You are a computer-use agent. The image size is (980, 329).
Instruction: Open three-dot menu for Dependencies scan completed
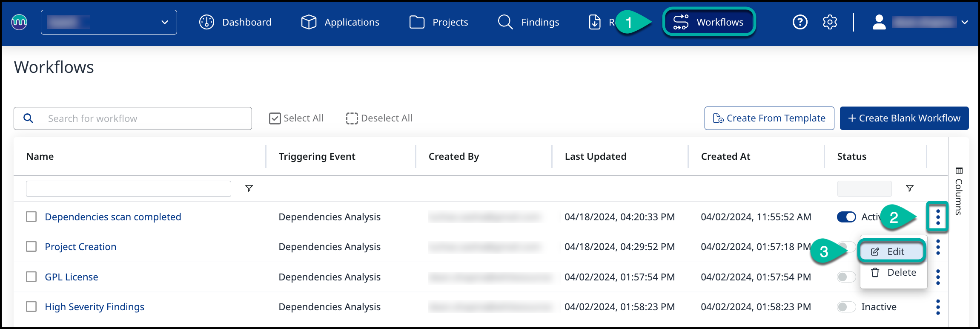coord(938,217)
